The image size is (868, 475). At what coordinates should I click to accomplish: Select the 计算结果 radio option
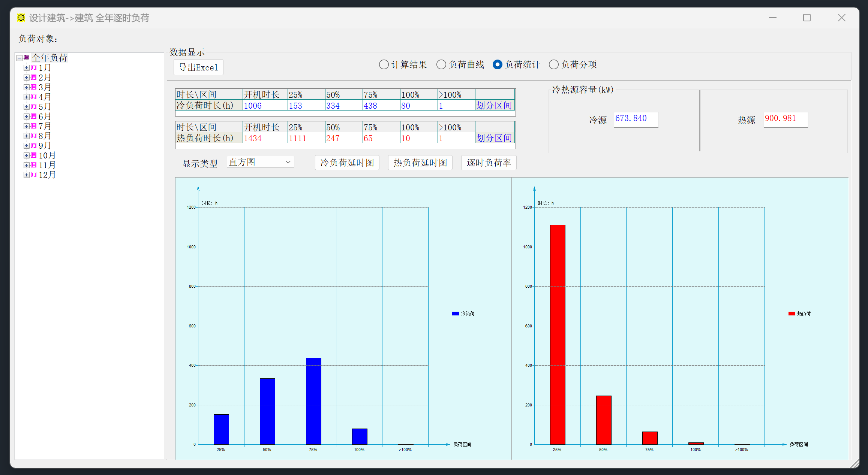pyautogui.click(x=384, y=65)
